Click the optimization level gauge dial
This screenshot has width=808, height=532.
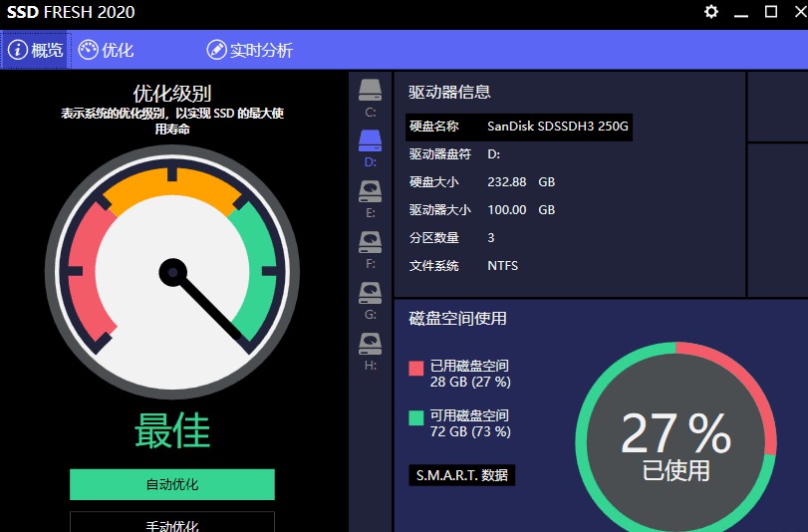click(172, 272)
